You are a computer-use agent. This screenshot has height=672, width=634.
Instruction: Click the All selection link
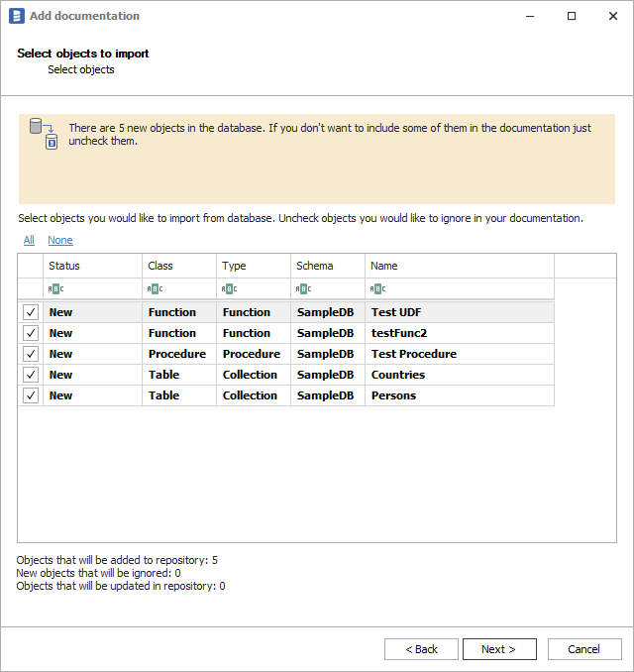(29, 240)
